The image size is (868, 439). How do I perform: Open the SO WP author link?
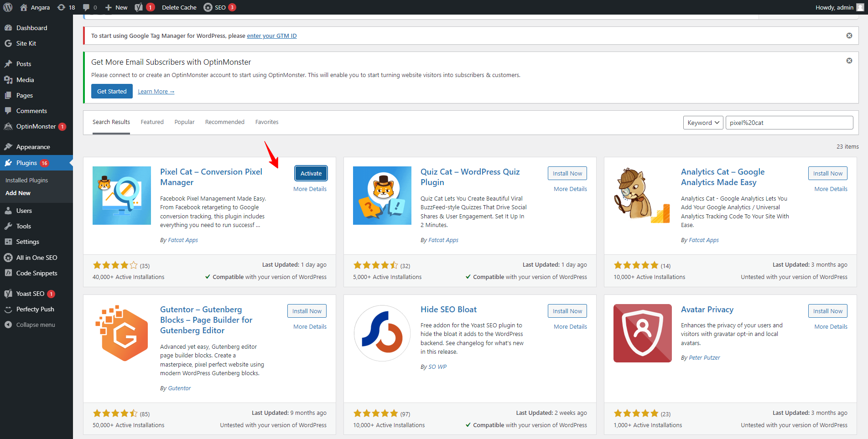coord(437,367)
